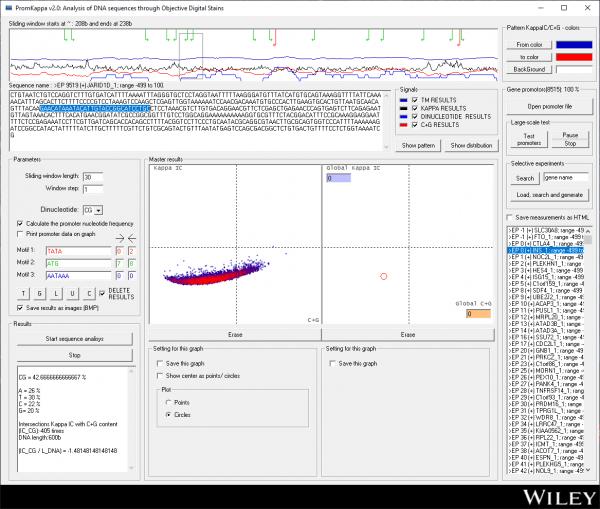Select the Circles plot radio option
The height and width of the screenshot is (509, 600).
tap(168, 415)
